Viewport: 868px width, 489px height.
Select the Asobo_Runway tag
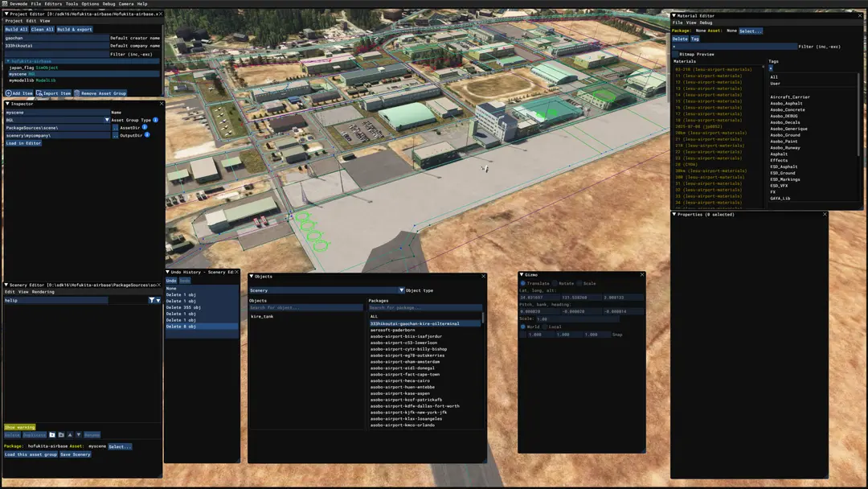click(785, 148)
